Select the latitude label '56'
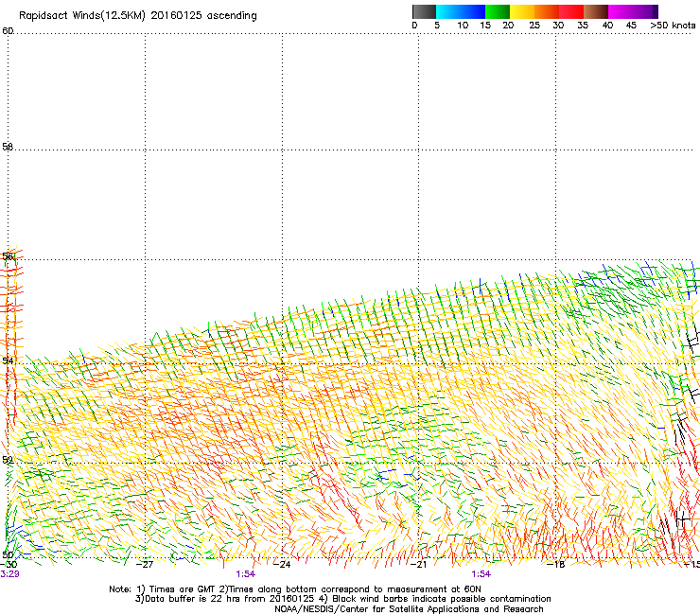The image size is (700, 615). [x=8, y=256]
